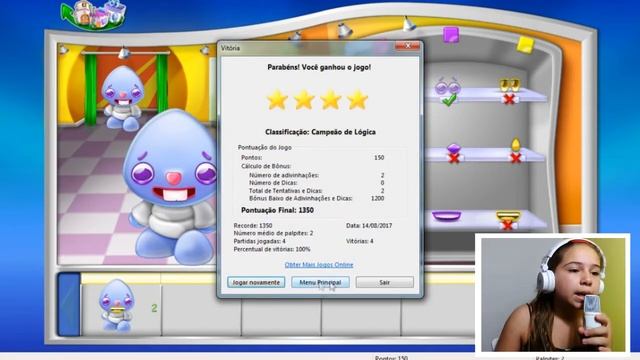Close the Vitória dialog
This screenshot has width=640, height=360.
point(407,46)
